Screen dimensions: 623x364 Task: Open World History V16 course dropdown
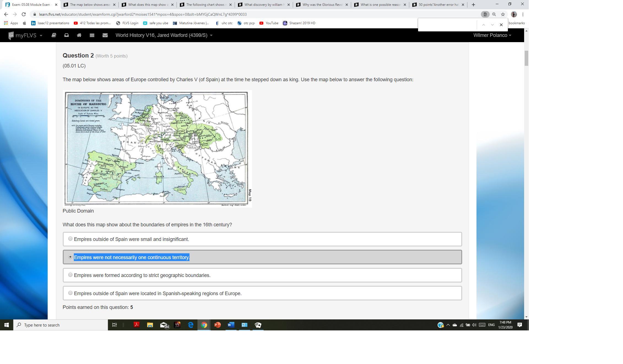pos(164,35)
